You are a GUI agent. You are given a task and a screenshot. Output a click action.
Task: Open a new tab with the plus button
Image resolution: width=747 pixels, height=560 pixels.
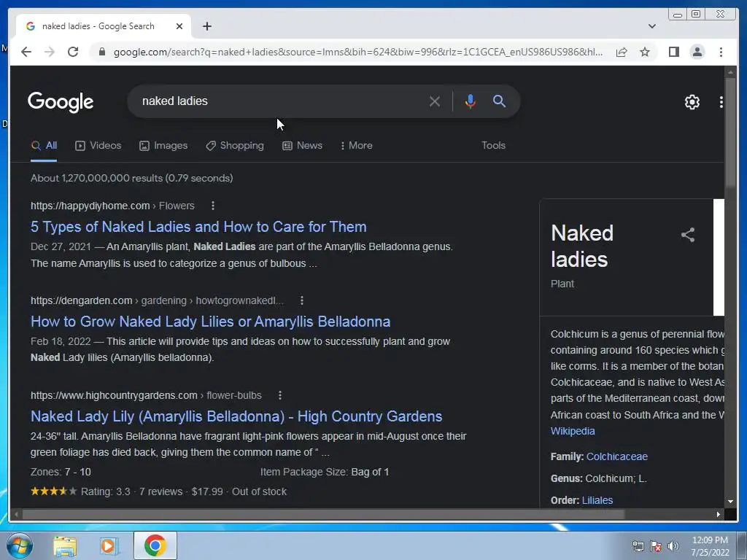pyautogui.click(x=206, y=26)
